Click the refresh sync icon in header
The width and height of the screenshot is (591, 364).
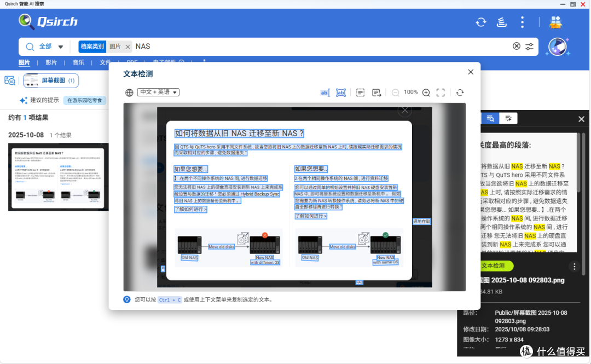pos(481,22)
